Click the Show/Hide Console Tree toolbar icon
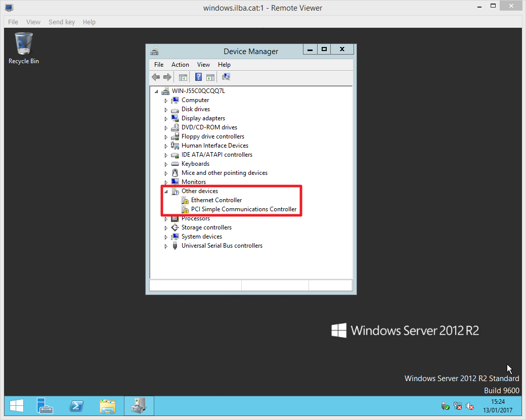The width and height of the screenshot is (526, 420). click(x=183, y=77)
